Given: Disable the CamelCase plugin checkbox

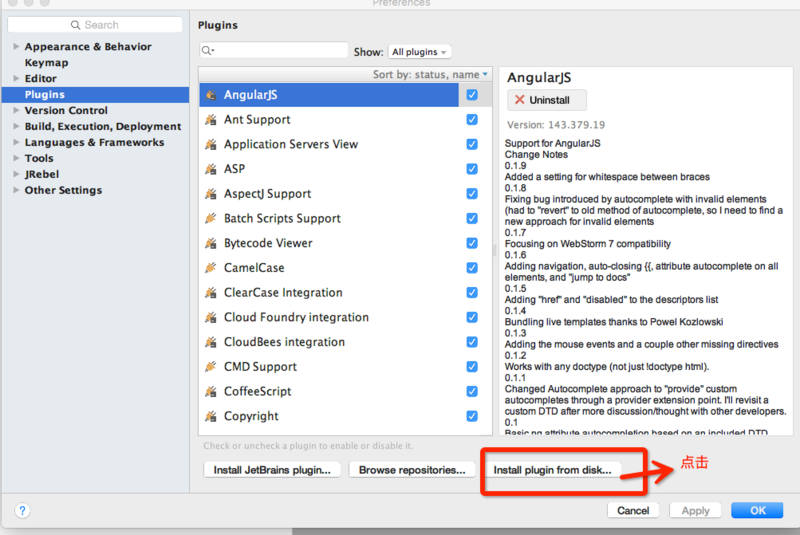Looking at the screenshot, I should 472,268.
